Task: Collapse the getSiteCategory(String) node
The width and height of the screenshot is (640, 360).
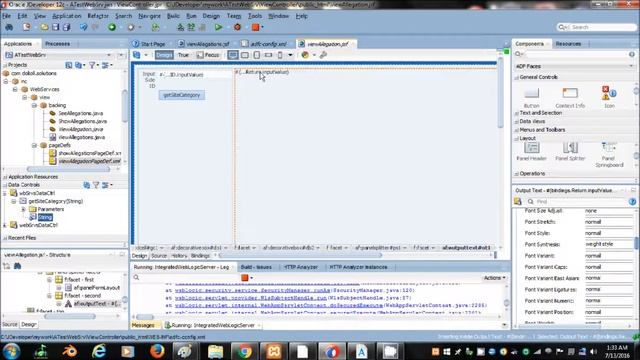Action: [x=14, y=201]
